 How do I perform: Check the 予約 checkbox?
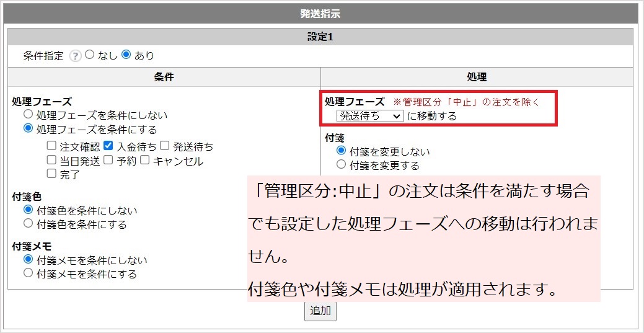(x=108, y=160)
